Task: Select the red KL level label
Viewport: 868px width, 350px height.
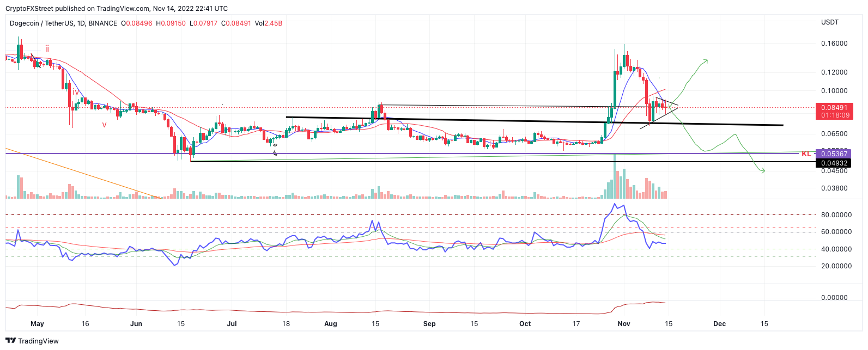Action: 806,154
